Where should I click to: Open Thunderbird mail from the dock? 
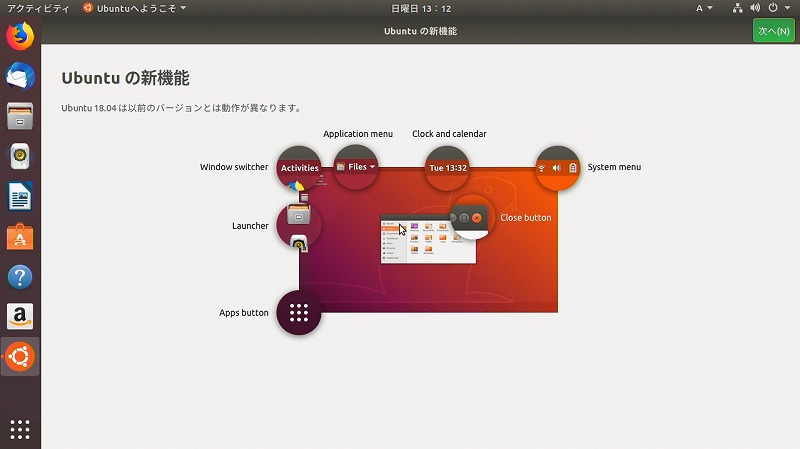click(x=20, y=76)
